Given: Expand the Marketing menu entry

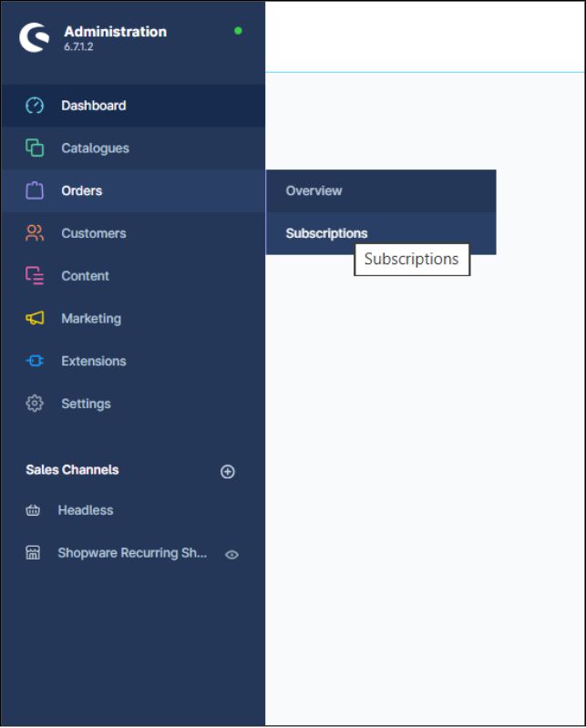Looking at the screenshot, I should pos(91,318).
